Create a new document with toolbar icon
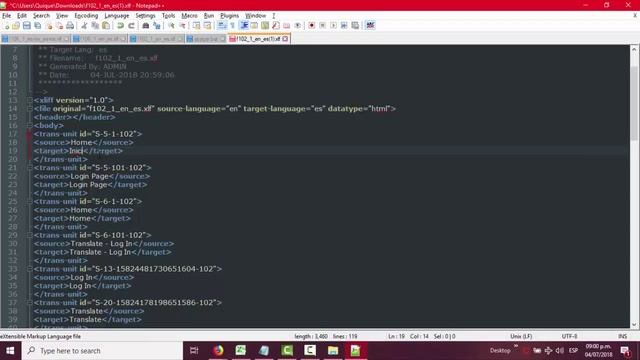 pyautogui.click(x=6, y=25)
